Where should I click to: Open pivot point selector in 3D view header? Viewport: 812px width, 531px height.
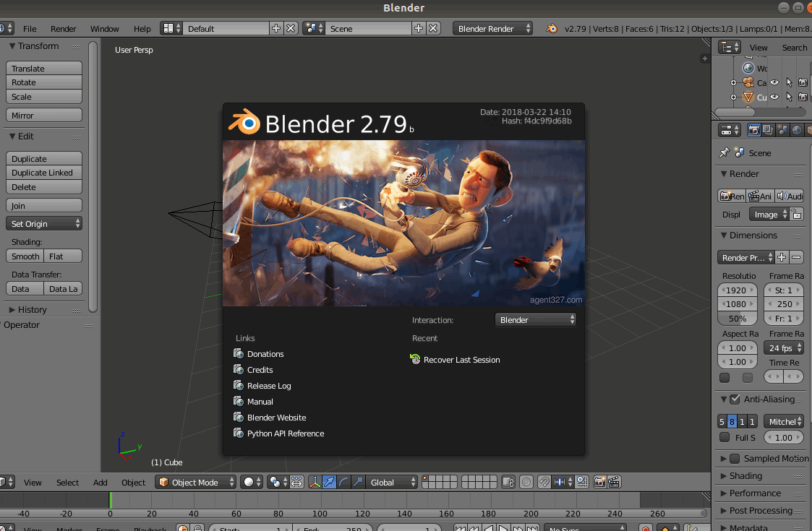point(278,482)
